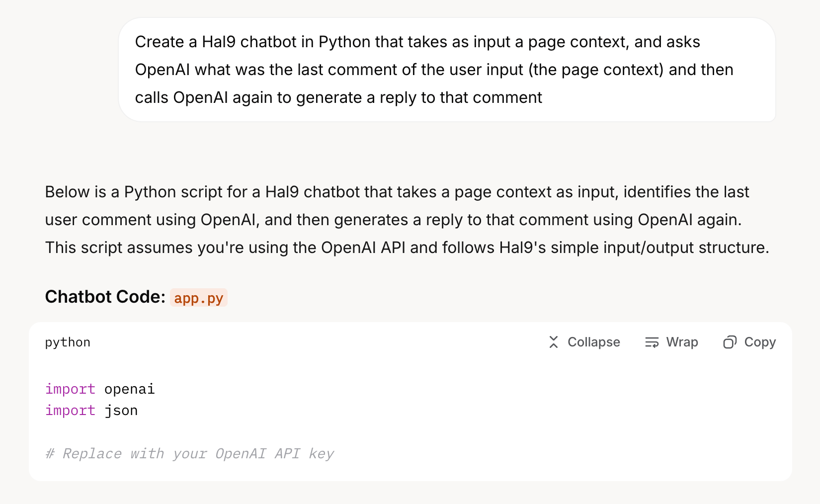The height and width of the screenshot is (504, 820).
Task: Click 'Create a Hal9 chatbot' in the prompt
Action: point(216,42)
